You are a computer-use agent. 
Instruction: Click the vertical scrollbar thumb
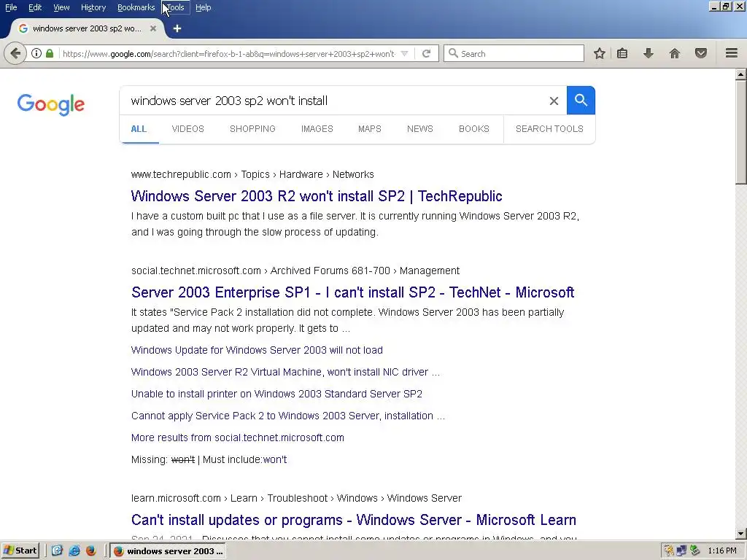pyautogui.click(x=740, y=132)
